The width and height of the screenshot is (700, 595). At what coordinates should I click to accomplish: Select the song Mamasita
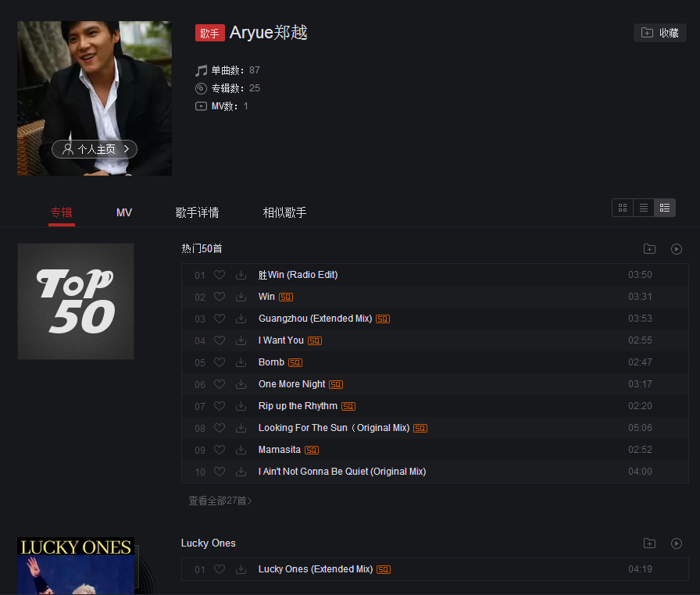(280, 450)
